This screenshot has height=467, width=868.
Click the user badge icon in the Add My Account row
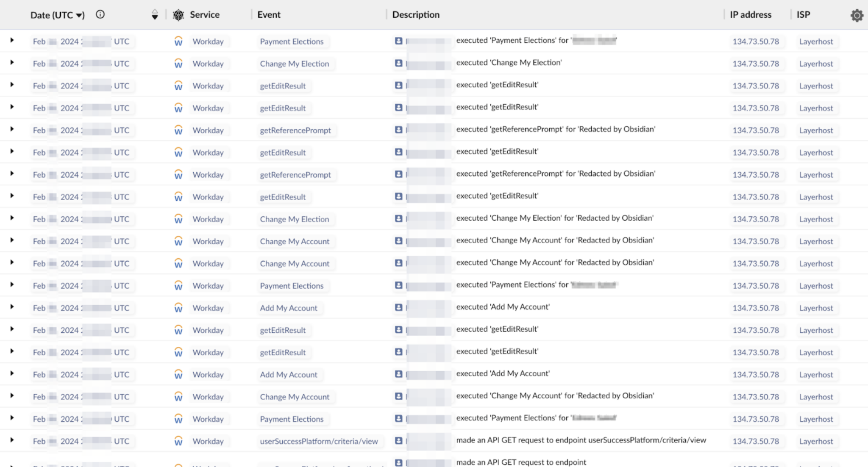coord(398,307)
